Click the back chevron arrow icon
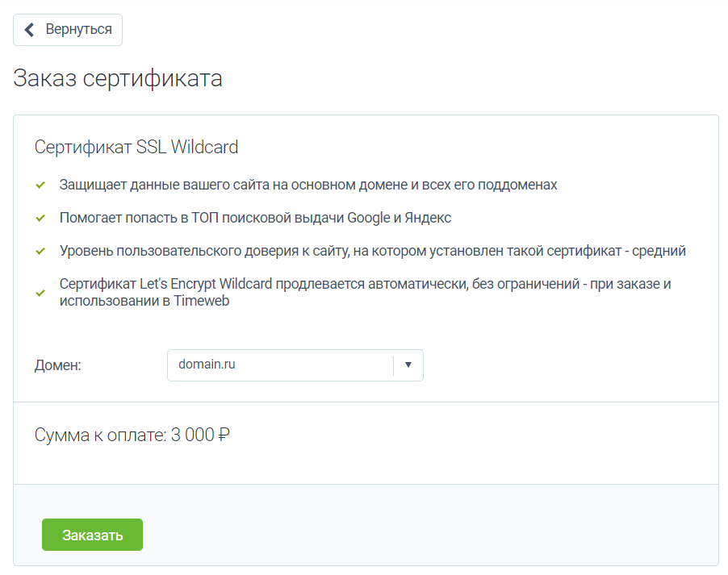Image resolution: width=728 pixels, height=575 pixels. tap(30, 30)
